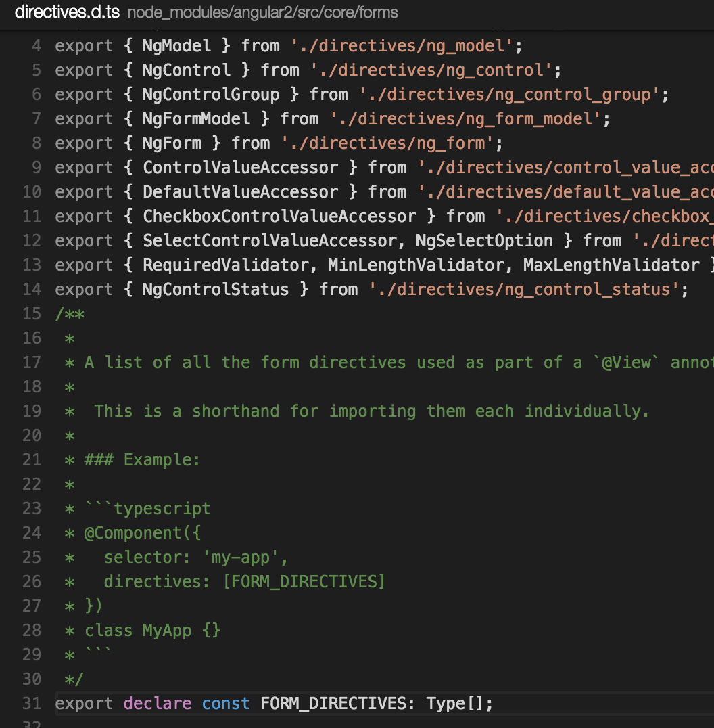
Task: Click NgFormModel identifier on line 7
Action: [x=196, y=119]
